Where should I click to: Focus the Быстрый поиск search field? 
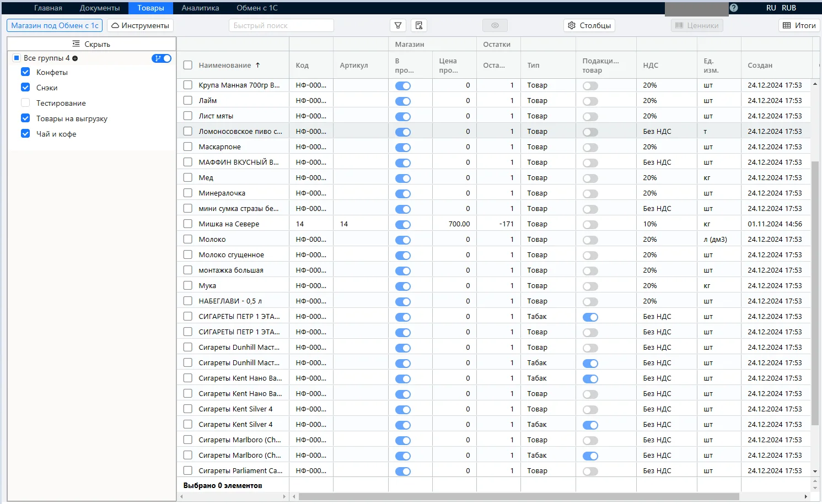point(281,25)
